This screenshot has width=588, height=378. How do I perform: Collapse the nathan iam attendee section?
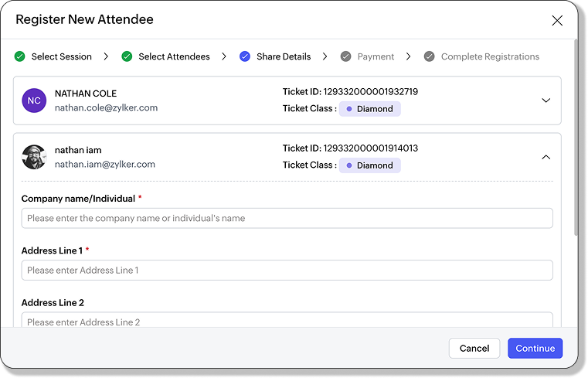(546, 157)
